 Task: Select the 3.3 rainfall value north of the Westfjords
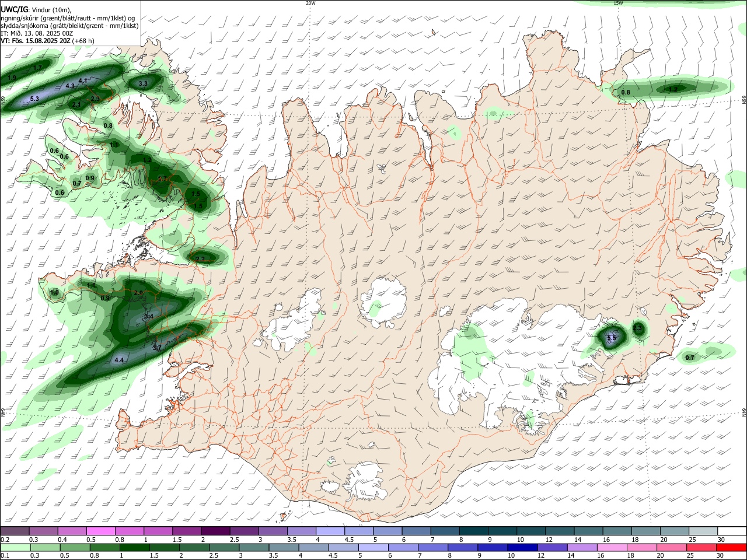[143, 84]
